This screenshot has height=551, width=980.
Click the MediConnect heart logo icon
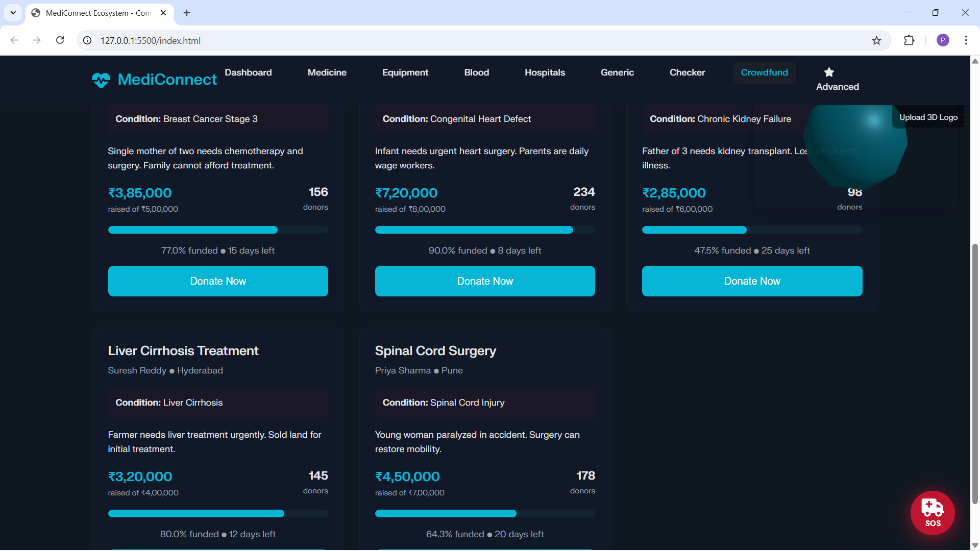[x=101, y=80]
